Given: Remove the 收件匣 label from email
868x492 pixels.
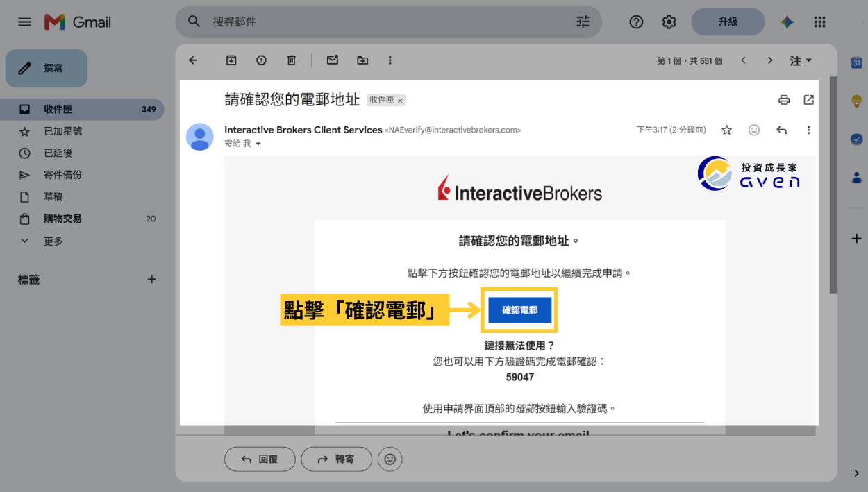Looking at the screenshot, I should tap(400, 101).
